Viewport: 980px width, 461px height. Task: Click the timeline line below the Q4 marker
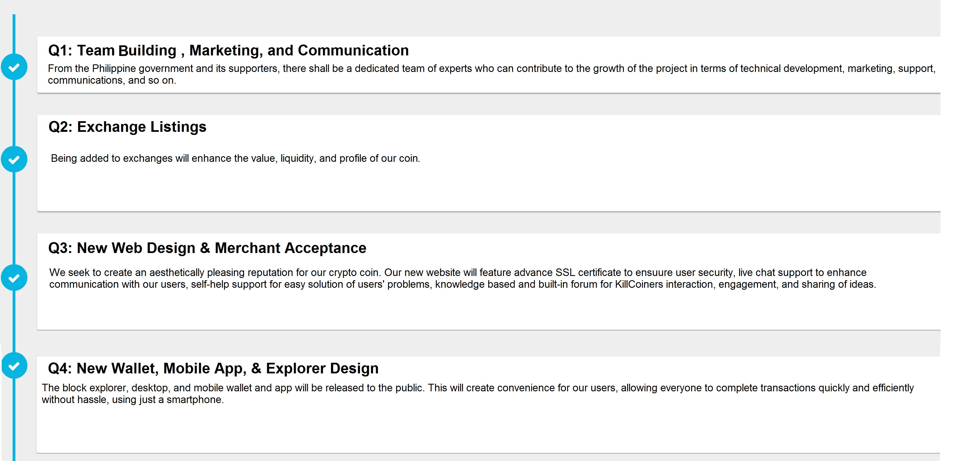click(14, 419)
